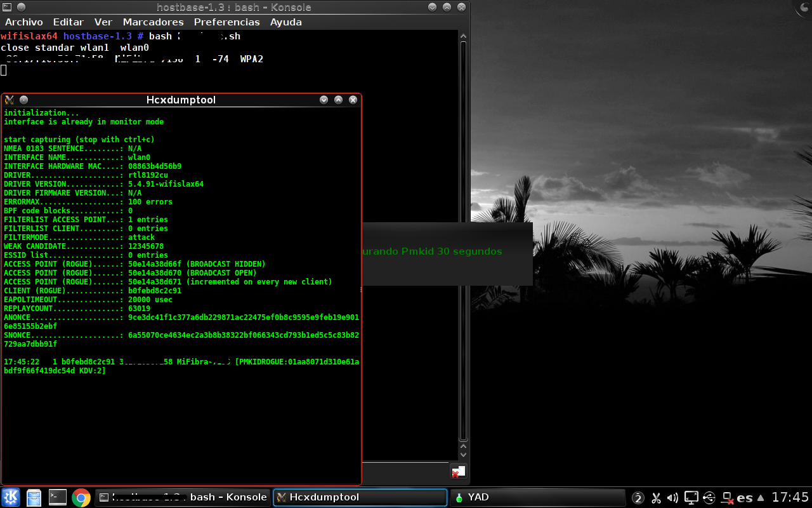Open the USB device notifier tray icon
The image size is (812, 508).
coord(709,498)
